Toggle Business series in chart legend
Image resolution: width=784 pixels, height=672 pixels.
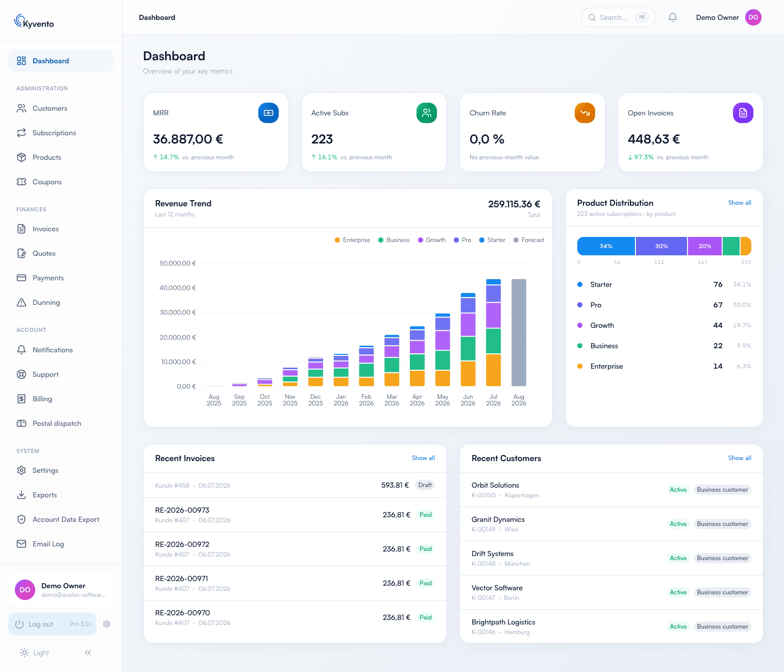[394, 240]
